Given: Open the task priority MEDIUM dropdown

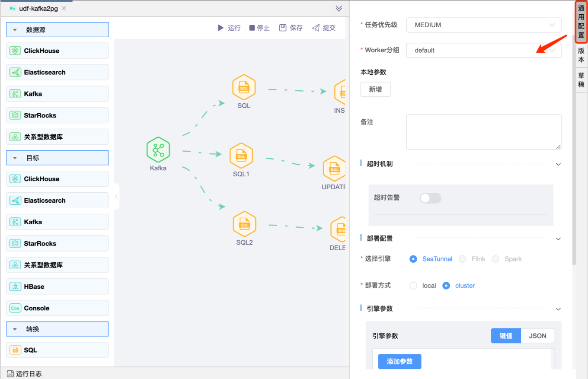Looking at the screenshot, I should tap(483, 25).
